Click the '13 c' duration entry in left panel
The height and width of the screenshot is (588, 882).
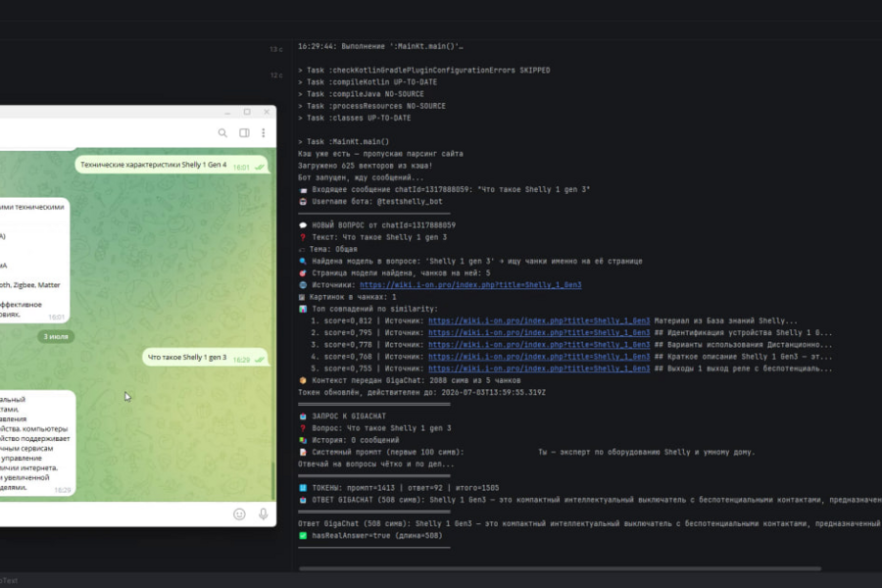click(276, 50)
